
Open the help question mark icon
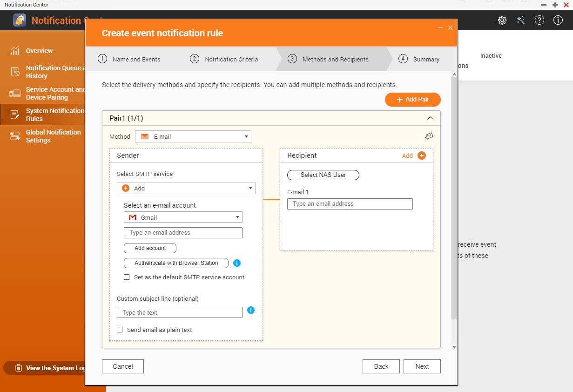tap(539, 20)
